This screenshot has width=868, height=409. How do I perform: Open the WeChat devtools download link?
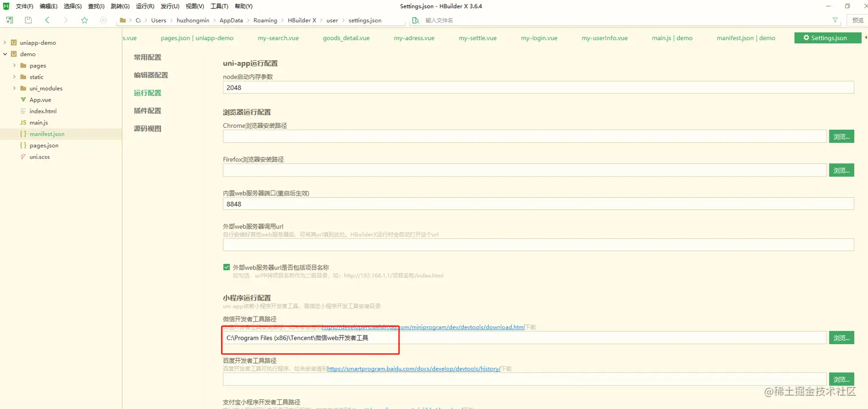tap(423, 328)
